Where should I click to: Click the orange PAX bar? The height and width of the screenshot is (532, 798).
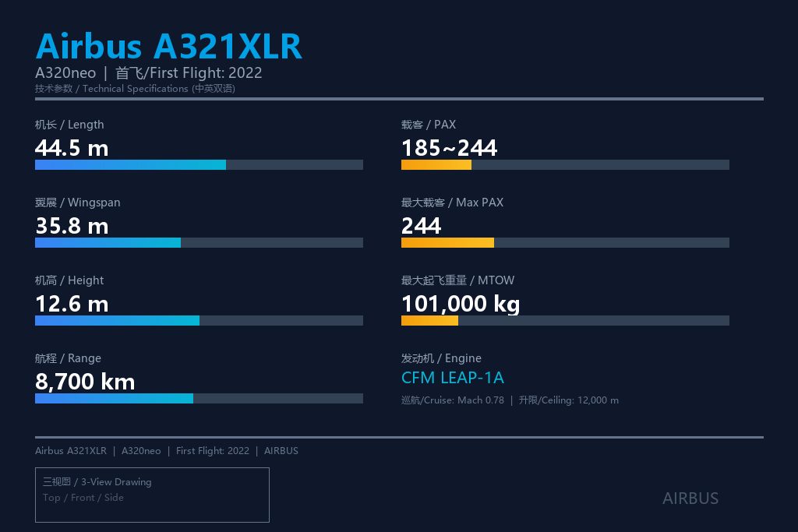pos(436,165)
